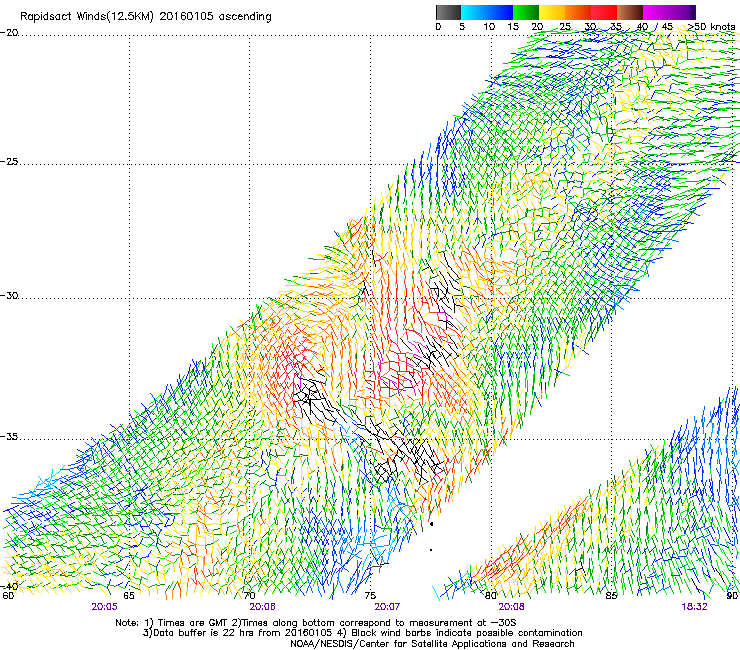Click the longitude axis label "70"
Viewport: 740px width, 650px height.
(x=249, y=595)
